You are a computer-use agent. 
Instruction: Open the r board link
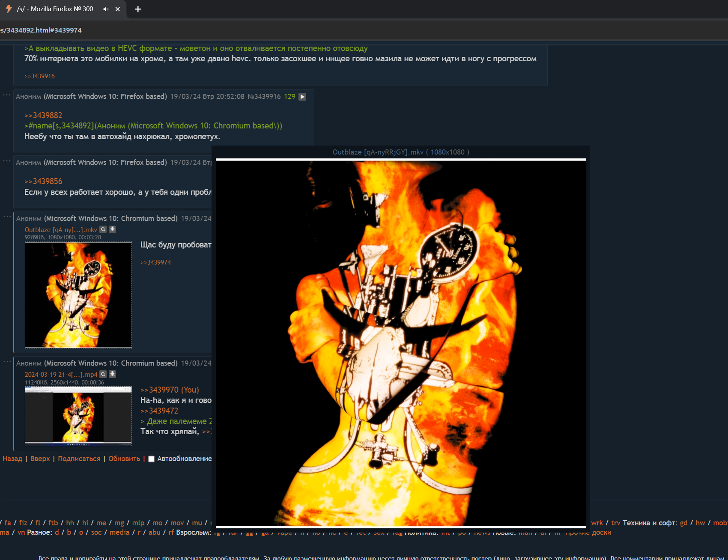click(139, 532)
